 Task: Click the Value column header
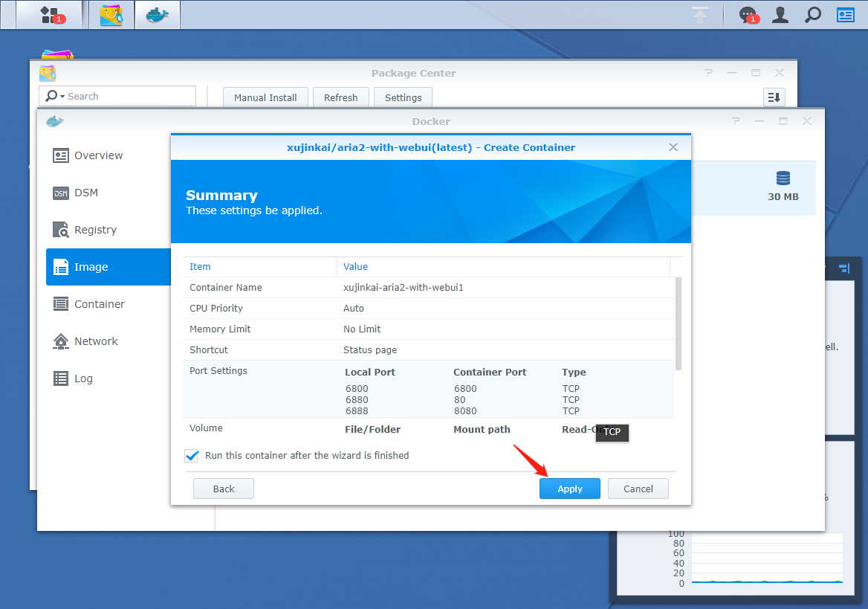pos(503,266)
